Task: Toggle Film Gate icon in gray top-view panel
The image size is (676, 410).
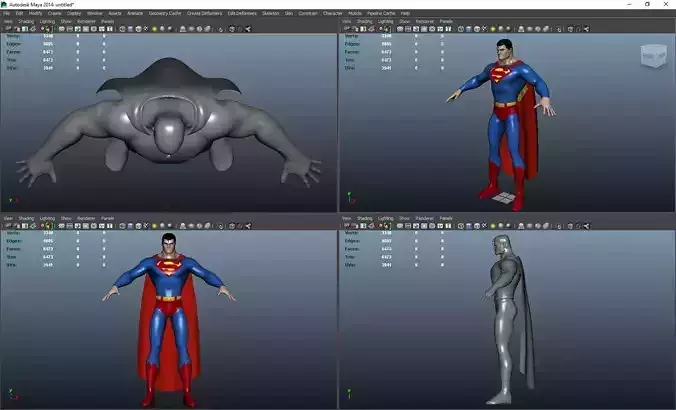Action: pos(70,29)
